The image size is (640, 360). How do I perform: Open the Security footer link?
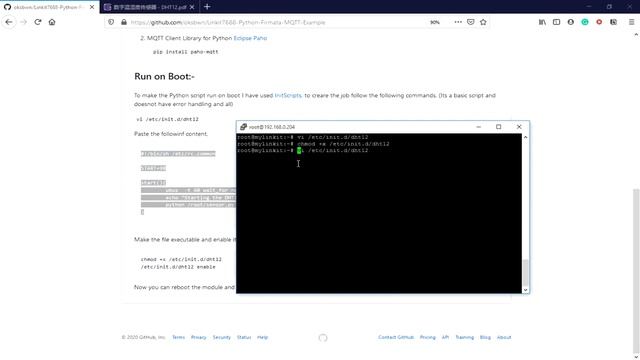222,337
